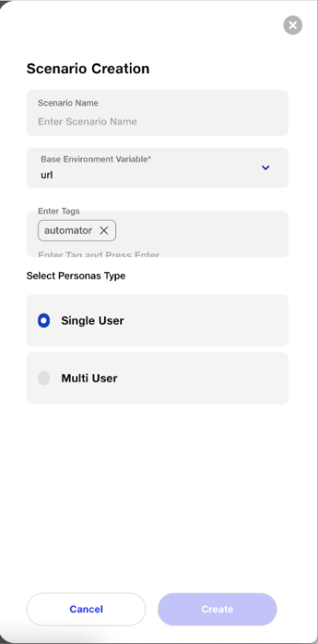Click the Base Environment Variable* label
318x644 pixels.
point(95,159)
